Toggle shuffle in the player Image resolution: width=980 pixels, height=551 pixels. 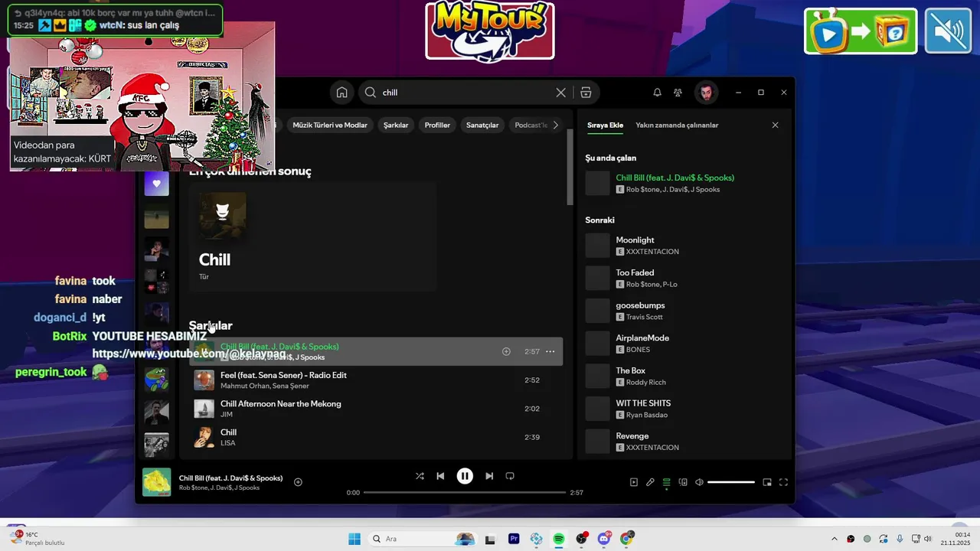(420, 476)
